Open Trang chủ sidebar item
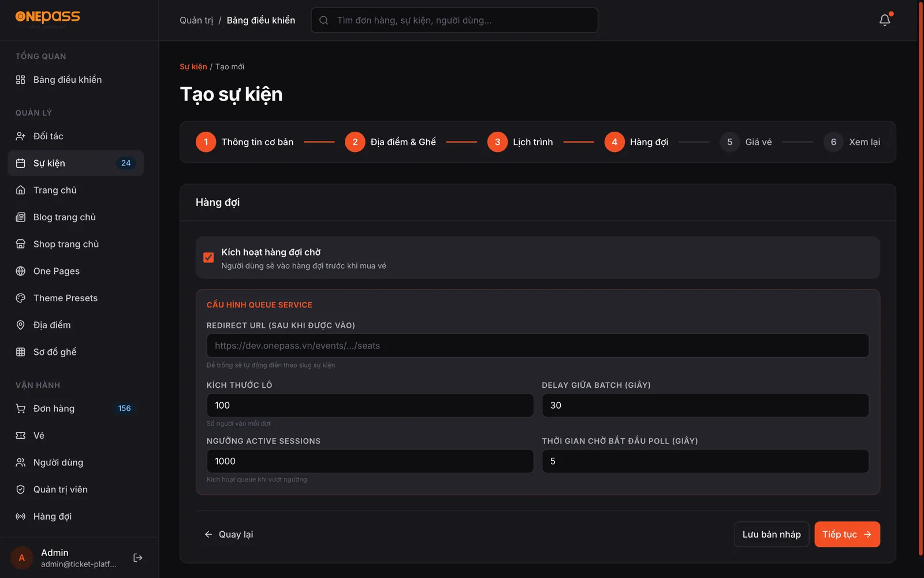Image resolution: width=924 pixels, height=578 pixels. pyautogui.click(x=76, y=190)
